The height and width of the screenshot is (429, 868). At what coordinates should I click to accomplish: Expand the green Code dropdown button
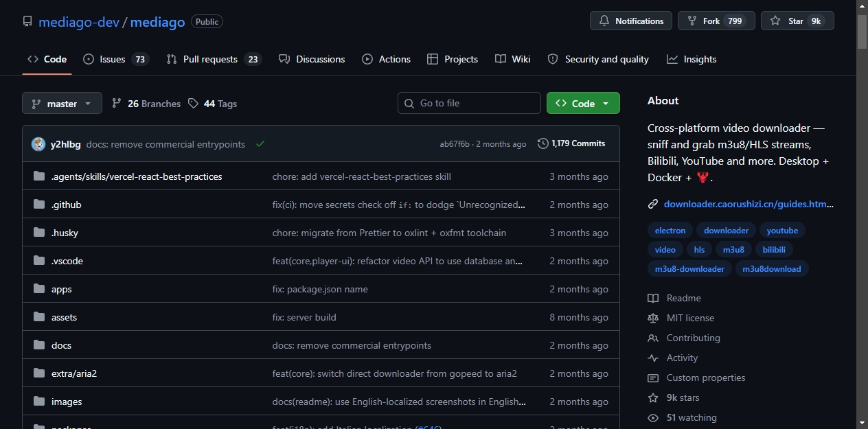pos(583,103)
